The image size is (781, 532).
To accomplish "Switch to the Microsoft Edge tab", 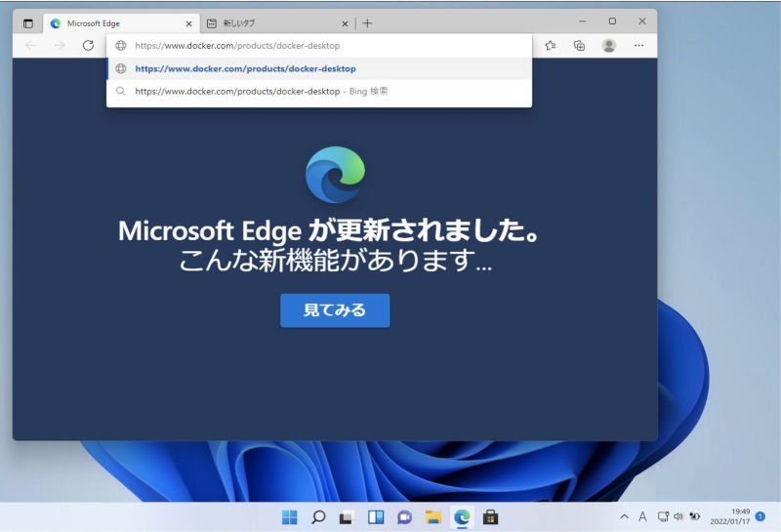I will (x=121, y=23).
